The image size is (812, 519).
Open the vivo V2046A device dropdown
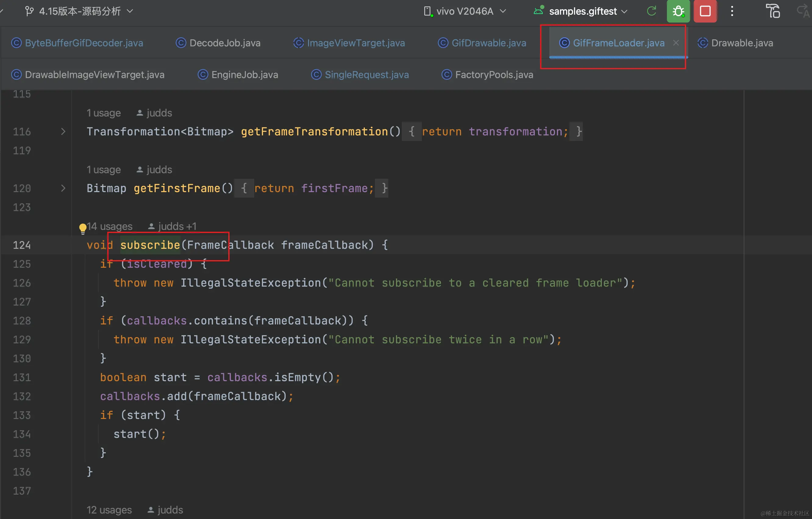click(x=465, y=11)
